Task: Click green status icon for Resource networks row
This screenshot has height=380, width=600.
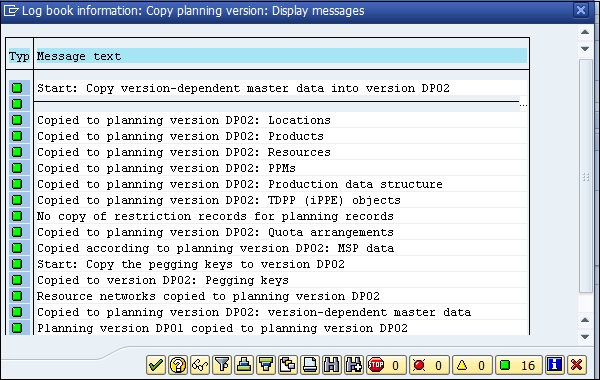Action: tap(17, 296)
